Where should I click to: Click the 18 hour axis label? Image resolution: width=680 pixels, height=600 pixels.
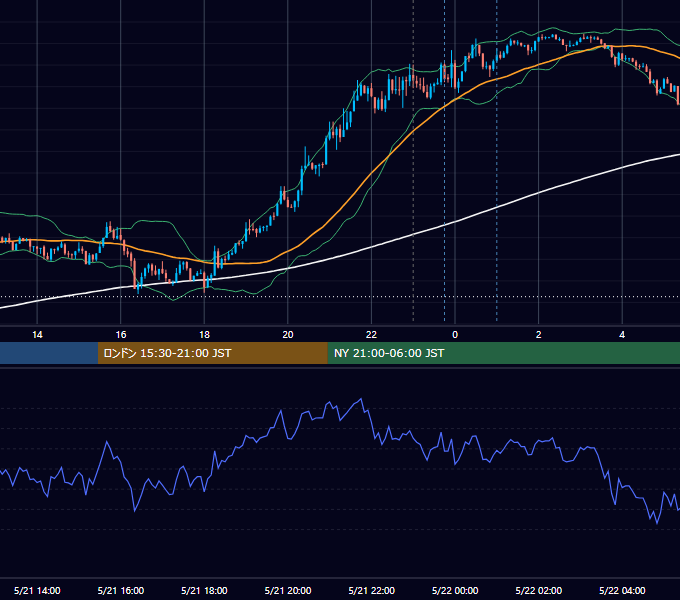click(x=204, y=335)
